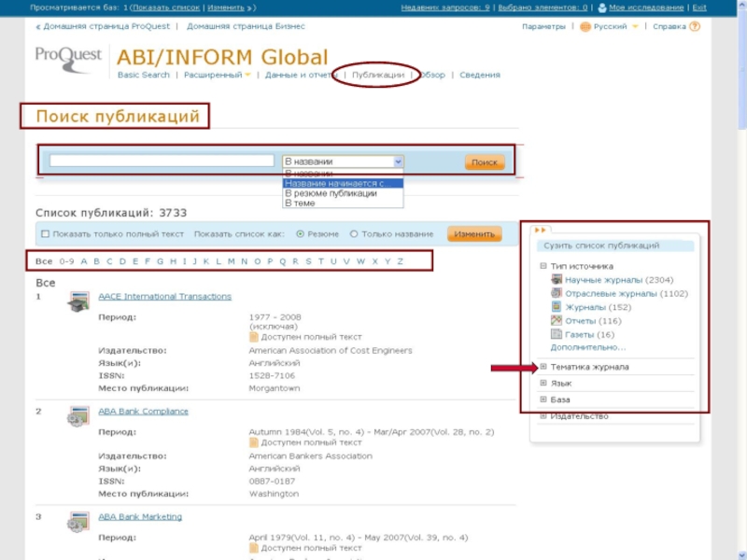Image resolution: width=747 pixels, height=560 pixels.
Task: Expand the Издательство filter section
Action: point(543,415)
